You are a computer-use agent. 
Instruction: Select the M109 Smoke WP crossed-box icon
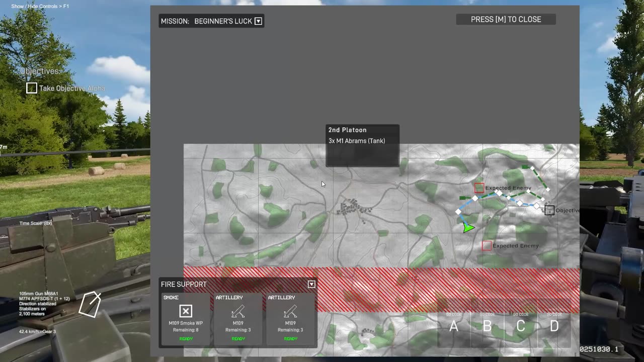click(x=186, y=311)
